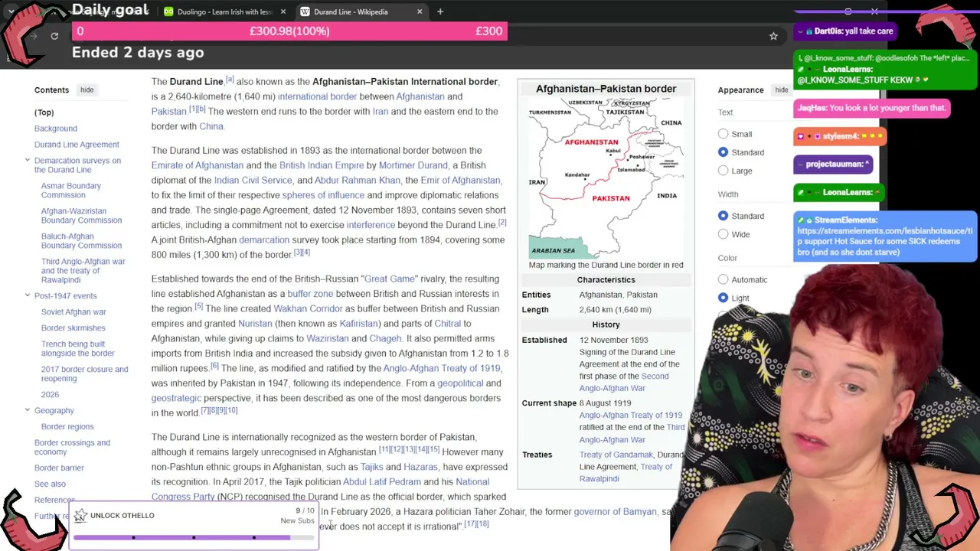Open footnote [a] after Durand Line
980x551 pixels.
(230, 80)
